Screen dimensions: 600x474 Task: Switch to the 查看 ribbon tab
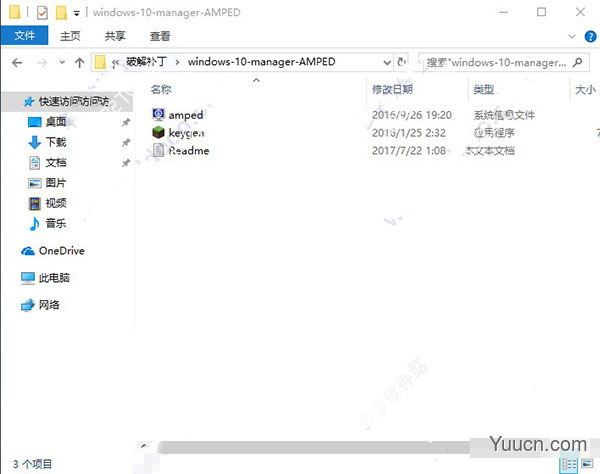(x=160, y=36)
